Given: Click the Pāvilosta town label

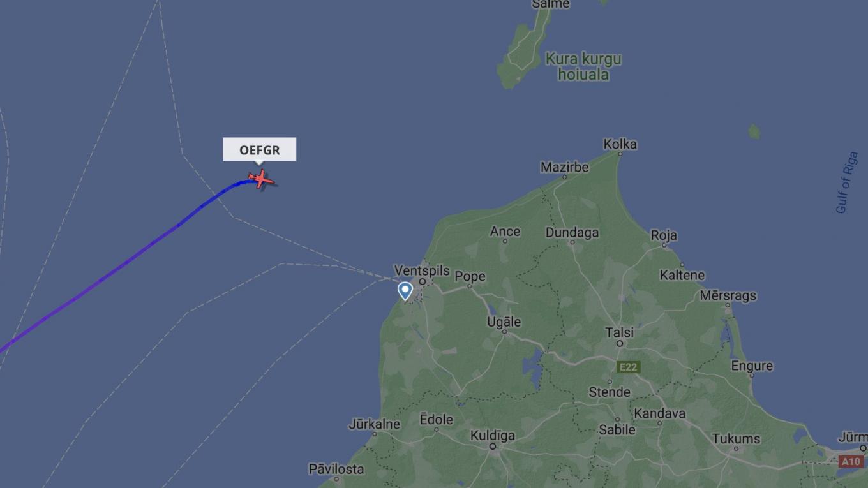Looking at the screenshot, I should (x=336, y=469).
